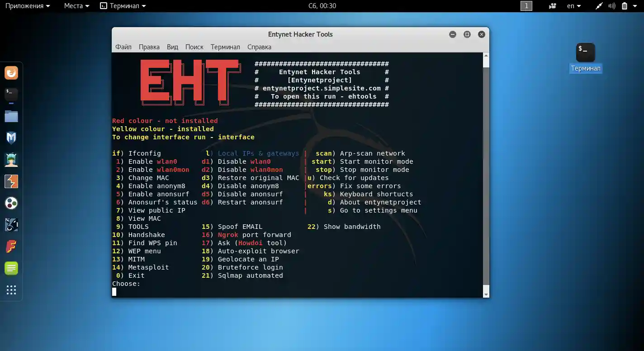
Task: Click the 'Red colour - not installed' line
Action: pyautogui.click(x=165, y=121)
